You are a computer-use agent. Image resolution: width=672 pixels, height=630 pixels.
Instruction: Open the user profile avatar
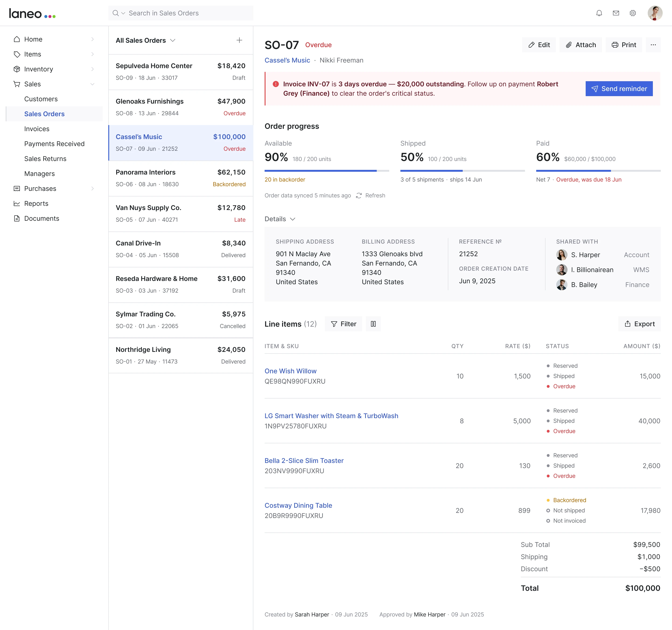click(x=655, y=13)
